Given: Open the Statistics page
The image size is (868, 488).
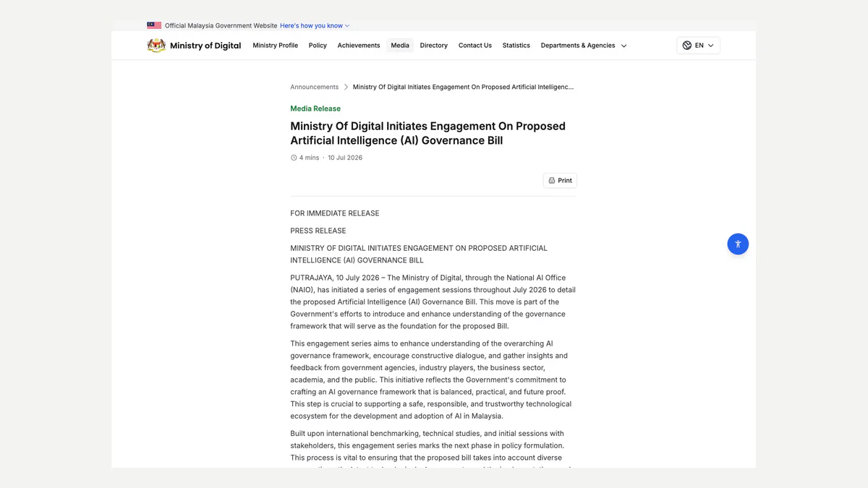Looking at the screenshot, I should [516, 46].
